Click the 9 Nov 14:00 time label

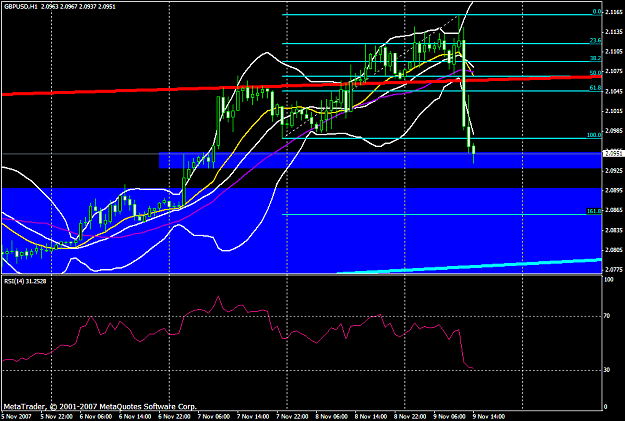(x=489, y=417)
